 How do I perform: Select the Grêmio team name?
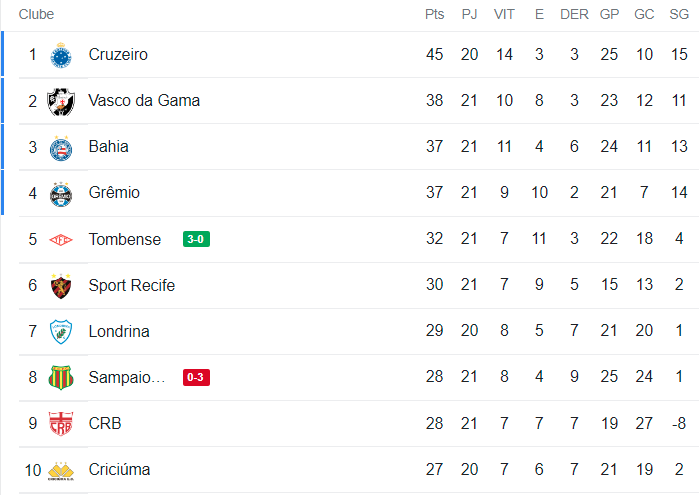coord(114,192)
